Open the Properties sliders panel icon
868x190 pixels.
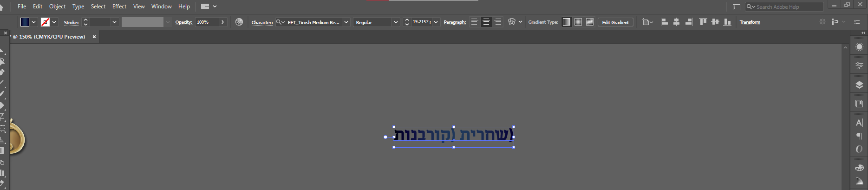coord(859,66)
